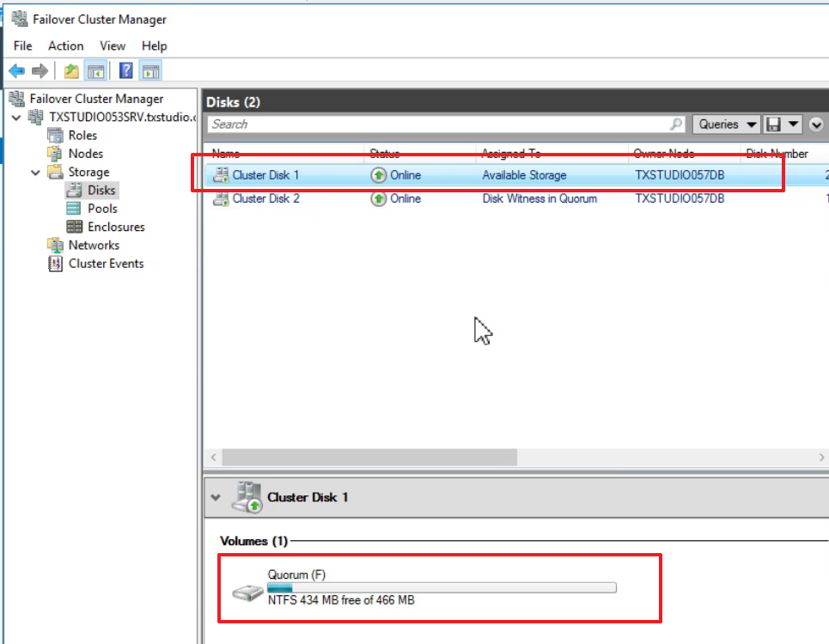Sort by the Disk Number column header

pyautogui.click(x=777, y=153)
